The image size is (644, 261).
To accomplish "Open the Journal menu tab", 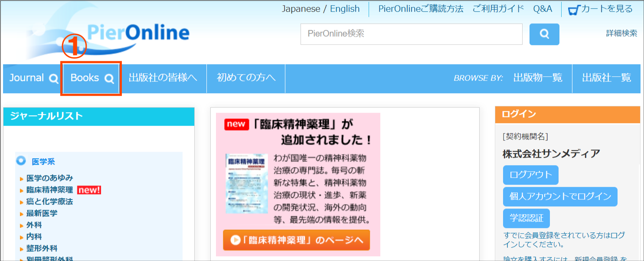I will coord(33,78).
